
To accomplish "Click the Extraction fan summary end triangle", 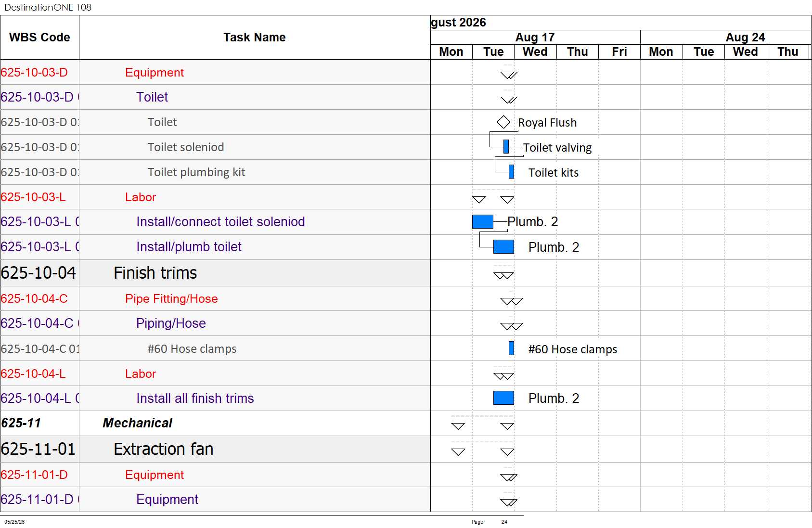I will pyautogui.click(x=507, y=452).
